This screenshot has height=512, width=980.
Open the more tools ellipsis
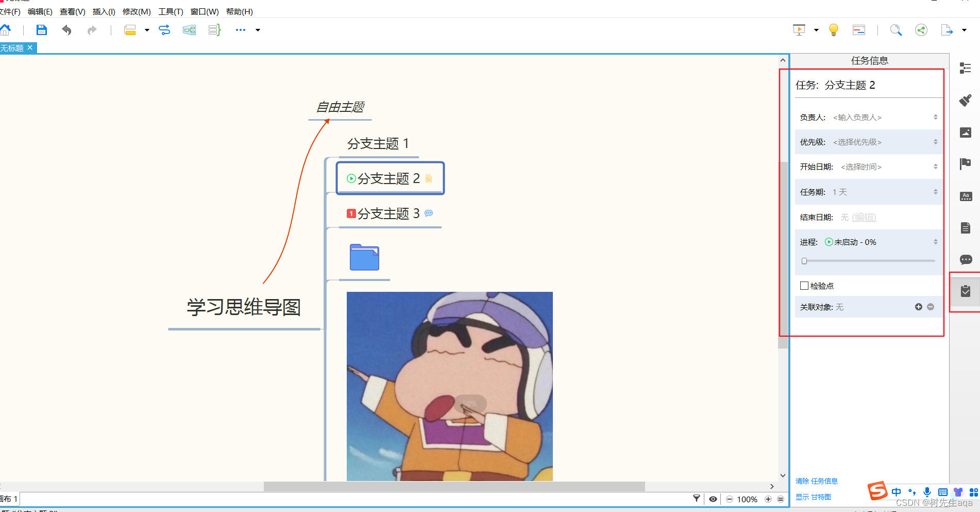241,30
